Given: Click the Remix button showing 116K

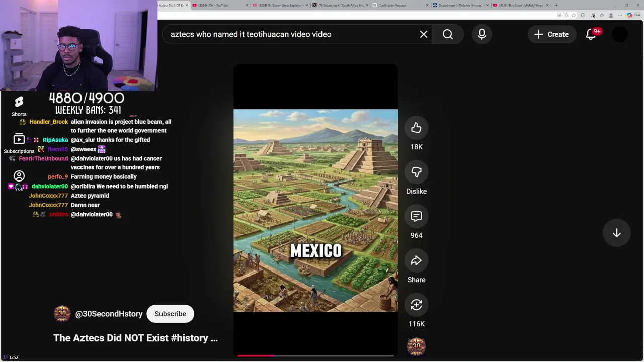Looking at the screenshot, I should (x=416, y=305).
